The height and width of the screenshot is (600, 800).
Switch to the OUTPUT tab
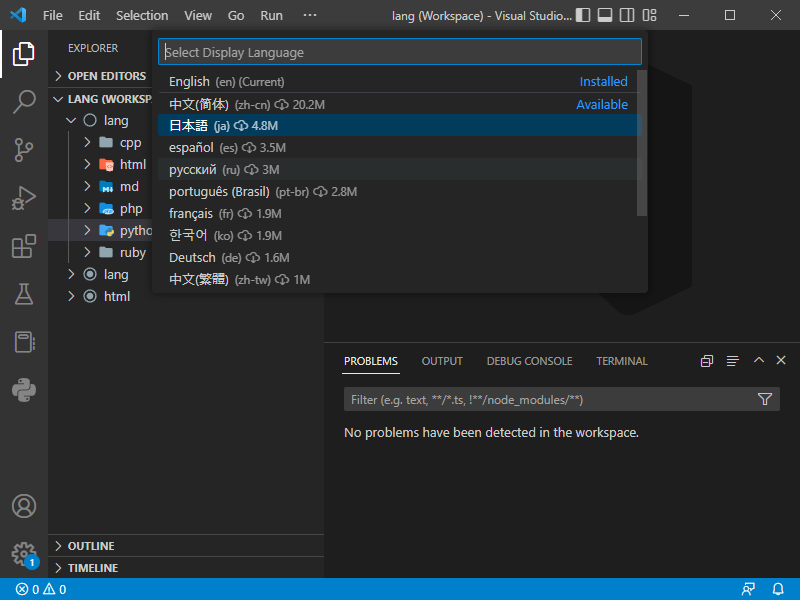point(442,361)
